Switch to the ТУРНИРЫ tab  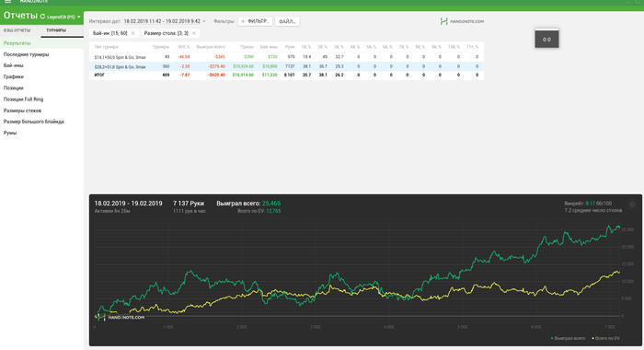[x=56, y=30]
